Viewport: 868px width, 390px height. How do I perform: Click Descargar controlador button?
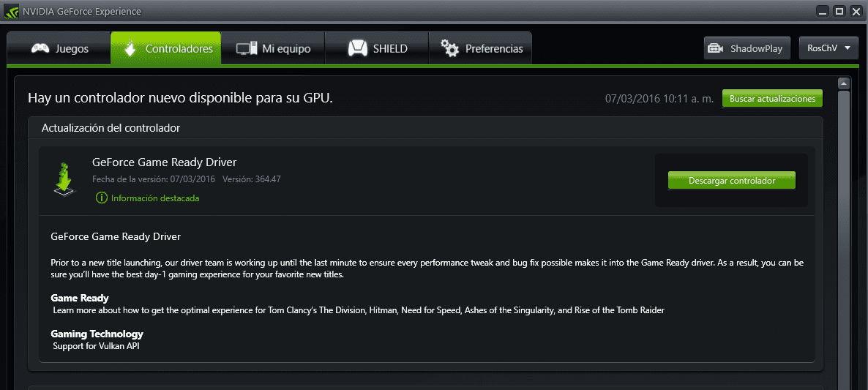(x=731, y=180)
